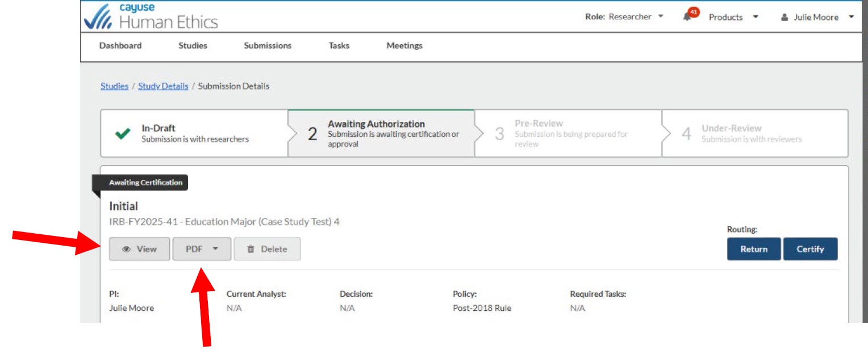Click the Cayuse Human Ethics logo

151,16
